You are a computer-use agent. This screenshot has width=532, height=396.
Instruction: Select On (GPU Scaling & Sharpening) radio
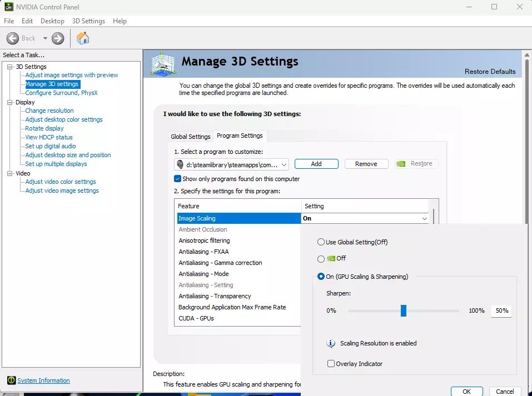321,277
